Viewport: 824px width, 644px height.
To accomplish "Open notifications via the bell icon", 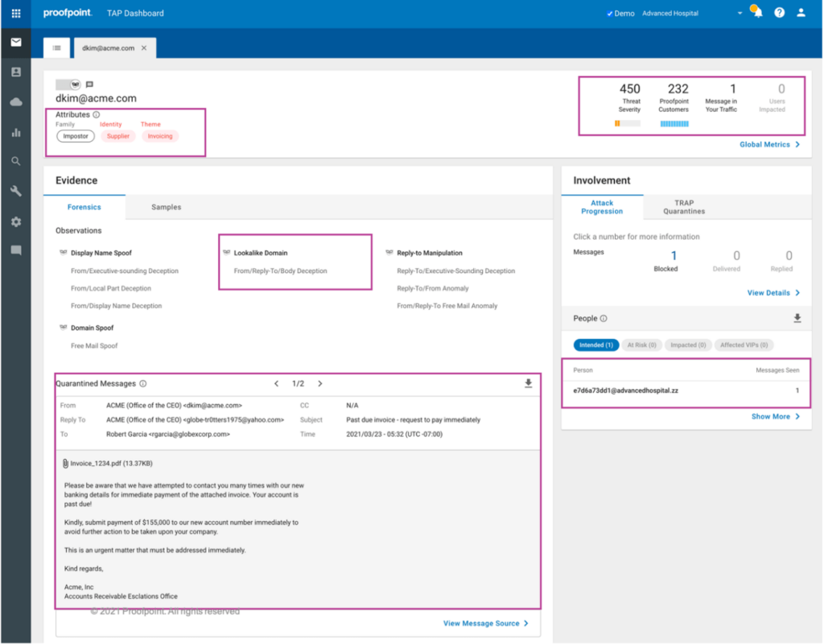I will point(755,13).
